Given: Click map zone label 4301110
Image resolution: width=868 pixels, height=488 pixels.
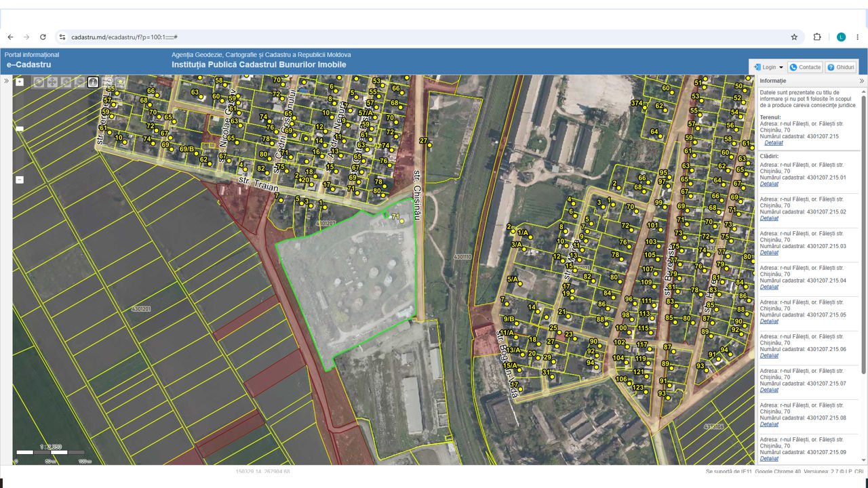Looking at the screenshot, I should coord(462,258).
